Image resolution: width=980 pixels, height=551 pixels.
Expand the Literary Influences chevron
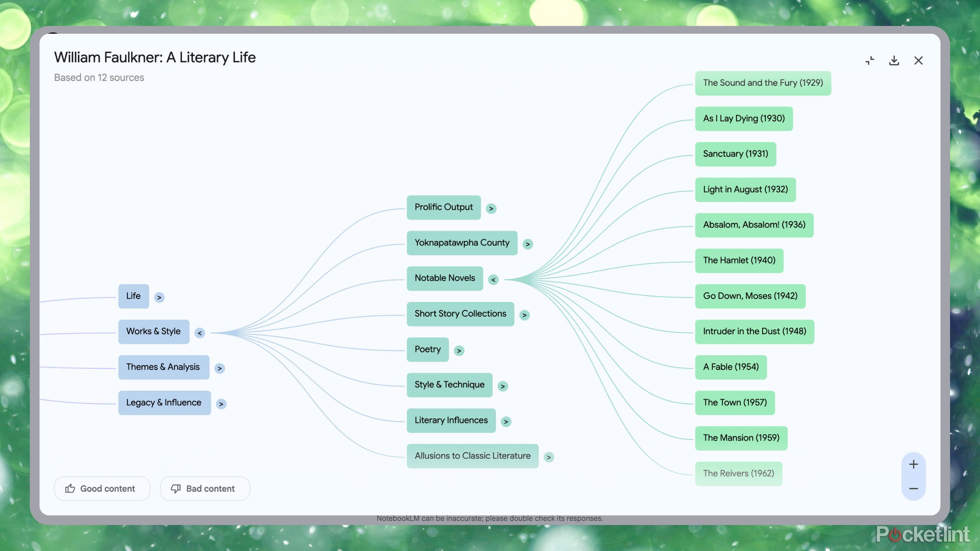[x=506, y=422]
